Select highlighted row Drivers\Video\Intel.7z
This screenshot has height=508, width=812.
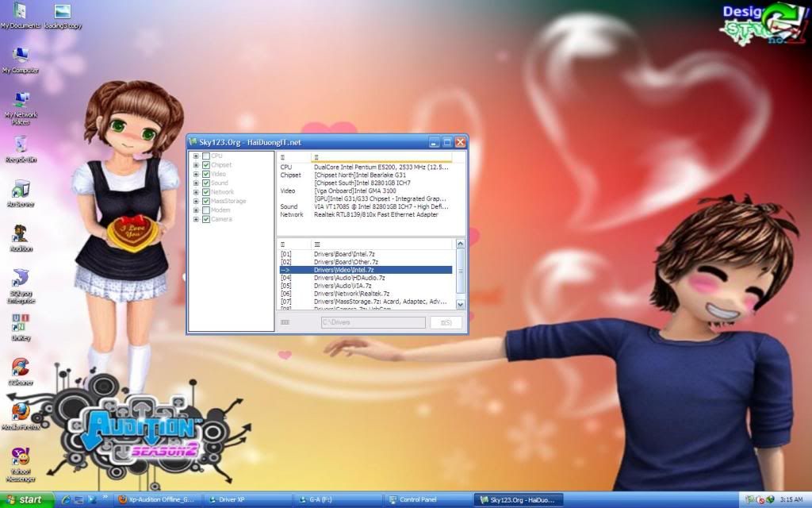pyautogui.click(x=366, y=270)
